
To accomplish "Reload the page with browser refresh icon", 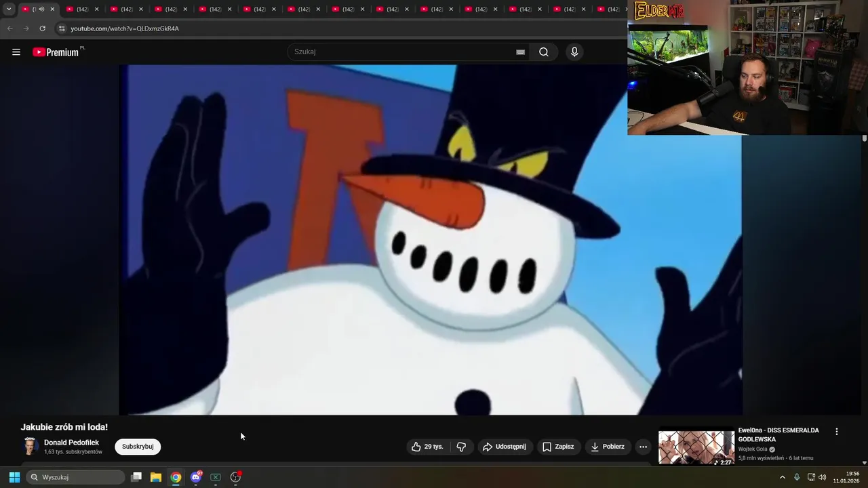I will 42,28.
